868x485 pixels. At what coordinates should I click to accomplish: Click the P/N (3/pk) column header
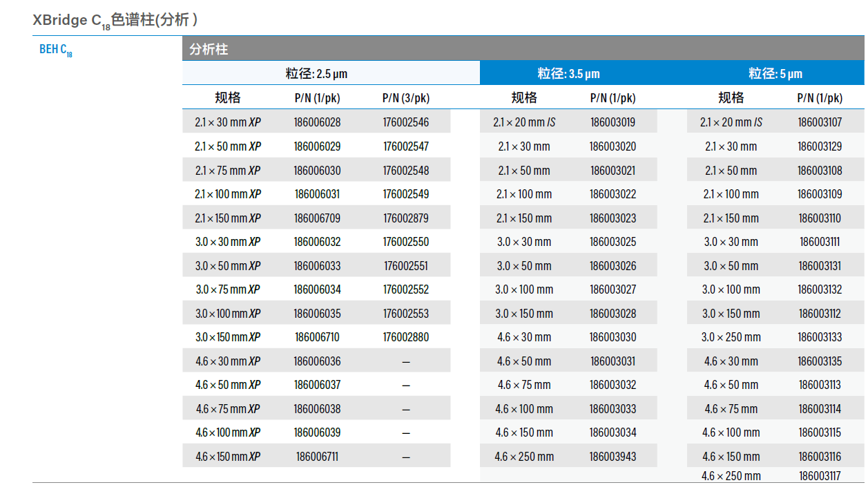(406, 98)
